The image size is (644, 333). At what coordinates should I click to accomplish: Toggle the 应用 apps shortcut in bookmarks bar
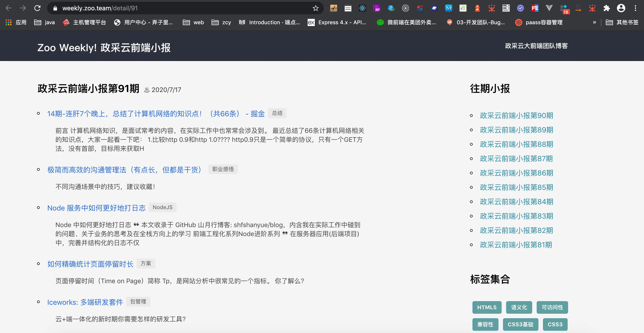tap(15, 22)
